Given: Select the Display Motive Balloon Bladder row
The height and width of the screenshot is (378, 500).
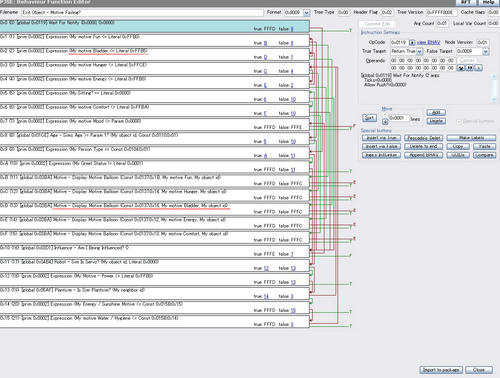Looking at the screenshot, I should [155, 208].
